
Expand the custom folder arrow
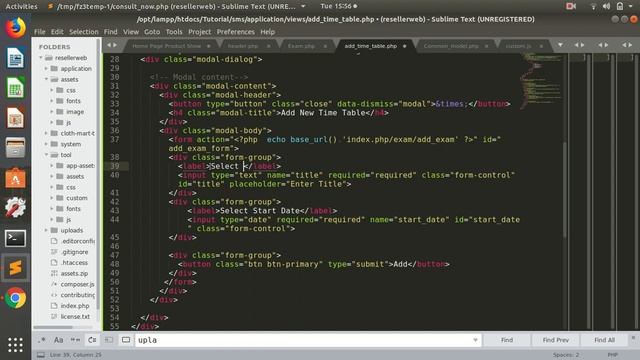(52, 198)
